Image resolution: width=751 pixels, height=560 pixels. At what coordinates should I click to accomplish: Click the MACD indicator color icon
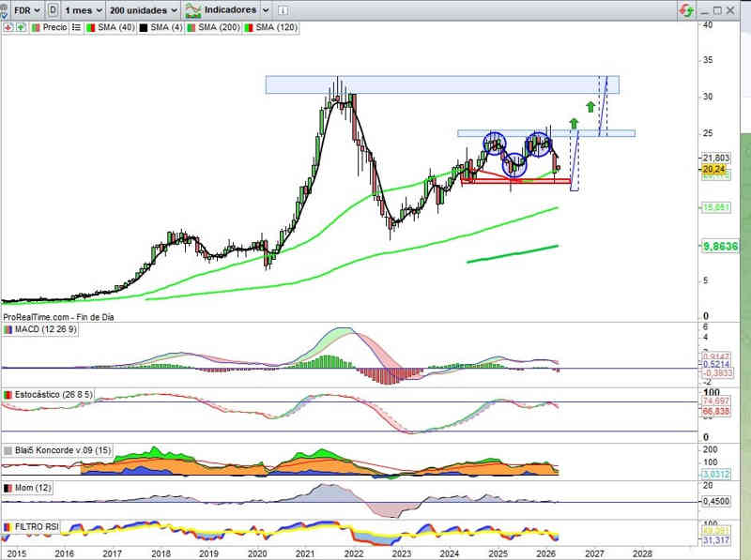pos(8,329)
